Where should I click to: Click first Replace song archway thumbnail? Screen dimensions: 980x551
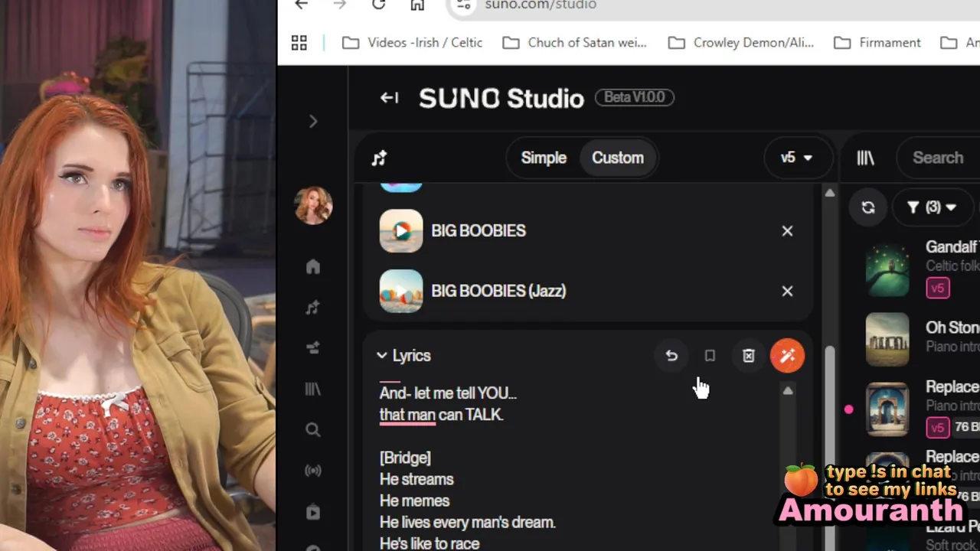887,409
